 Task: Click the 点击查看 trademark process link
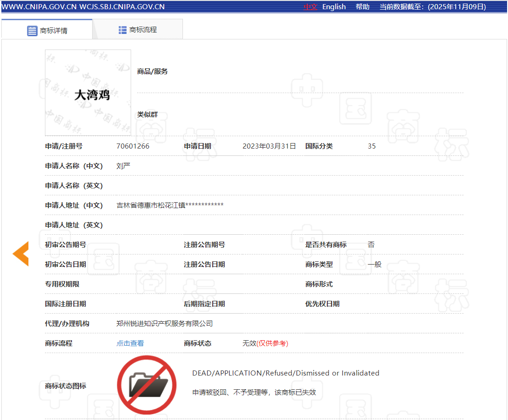(130, 343)
